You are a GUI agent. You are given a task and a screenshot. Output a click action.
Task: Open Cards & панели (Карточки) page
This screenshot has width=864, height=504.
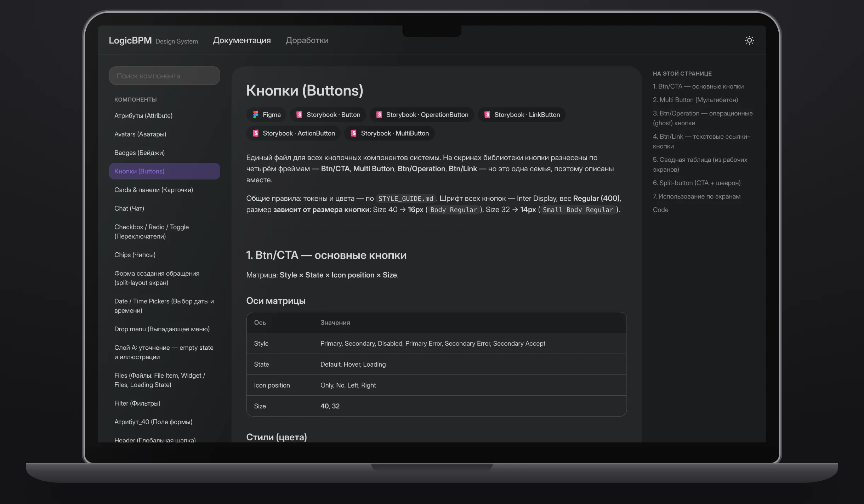[164, 190]
